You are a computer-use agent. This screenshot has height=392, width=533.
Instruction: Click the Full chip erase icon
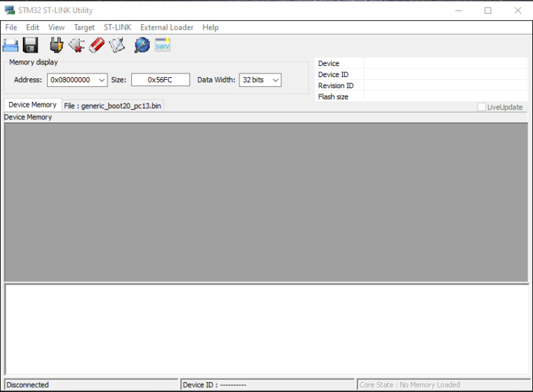point(96,46)
